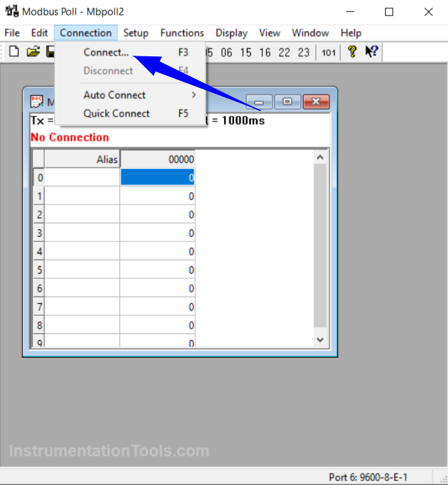Click the Save disk toolbar icon
Screen dimensions: 448x485
(x=50, y=52)
